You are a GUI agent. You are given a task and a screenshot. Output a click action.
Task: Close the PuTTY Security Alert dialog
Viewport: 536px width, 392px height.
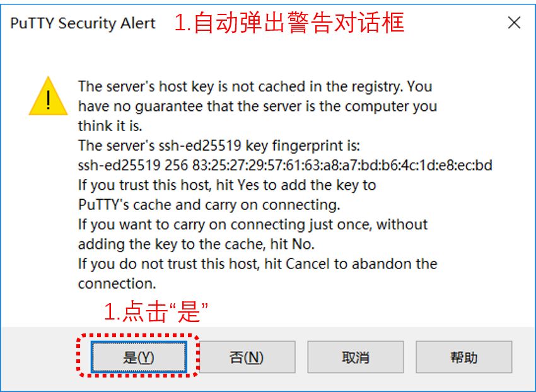tap(514, 23)
